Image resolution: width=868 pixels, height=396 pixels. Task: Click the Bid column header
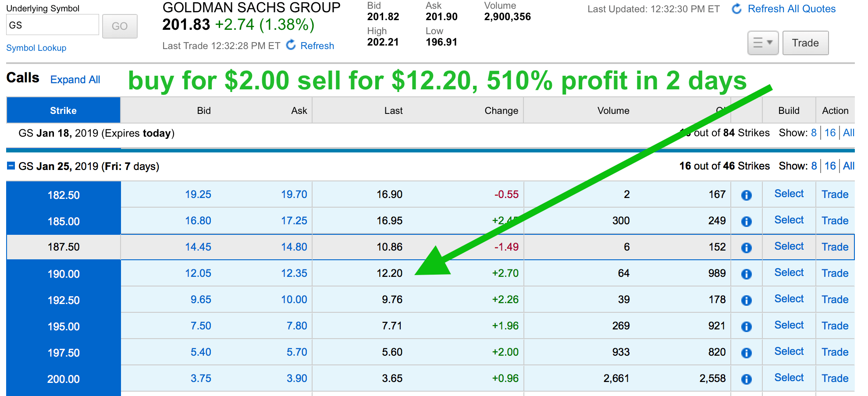click(x=204, y=110)
